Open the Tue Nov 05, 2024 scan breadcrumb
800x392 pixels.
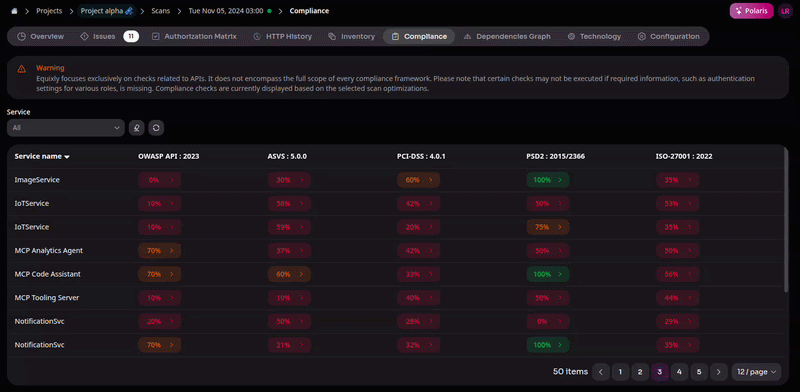[226, 11]
